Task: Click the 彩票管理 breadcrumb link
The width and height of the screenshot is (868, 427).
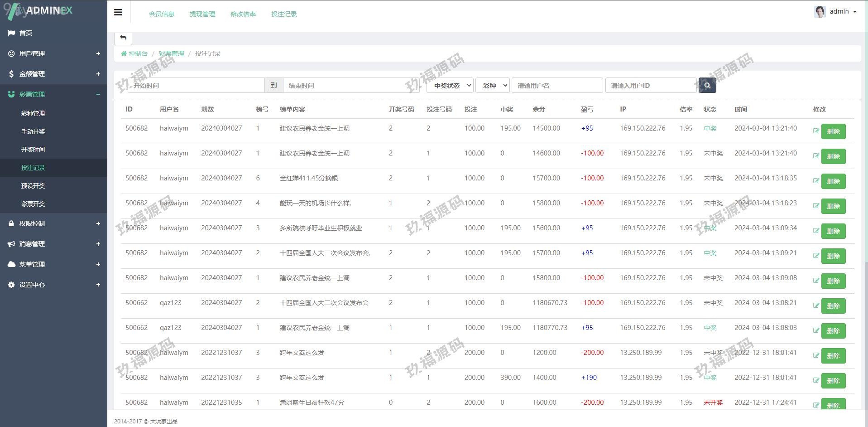Action: tap(171, 53)
